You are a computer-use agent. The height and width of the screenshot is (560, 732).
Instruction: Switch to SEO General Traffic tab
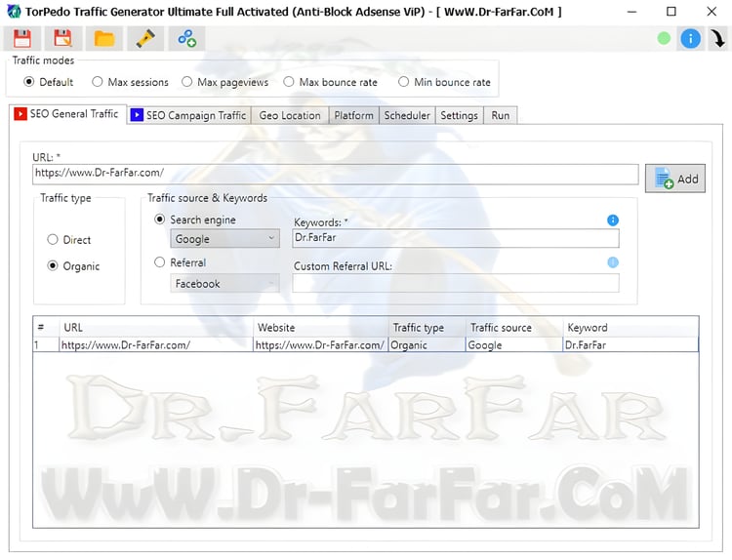[67, 114]
